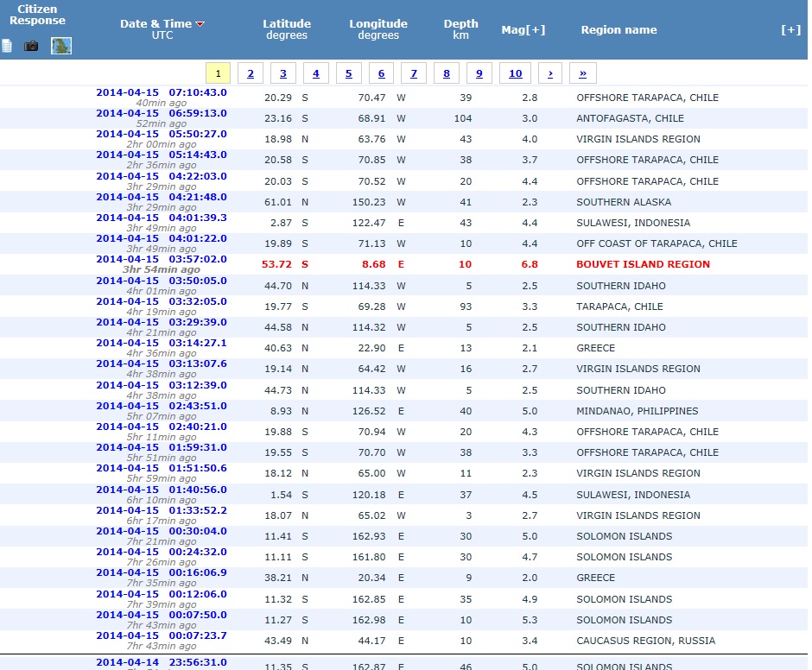Viewport: 812px width, 670px height.
Task: Open the 2014-04-15 04:21:48.0 earthquake entry
Action: coord(162,197)
